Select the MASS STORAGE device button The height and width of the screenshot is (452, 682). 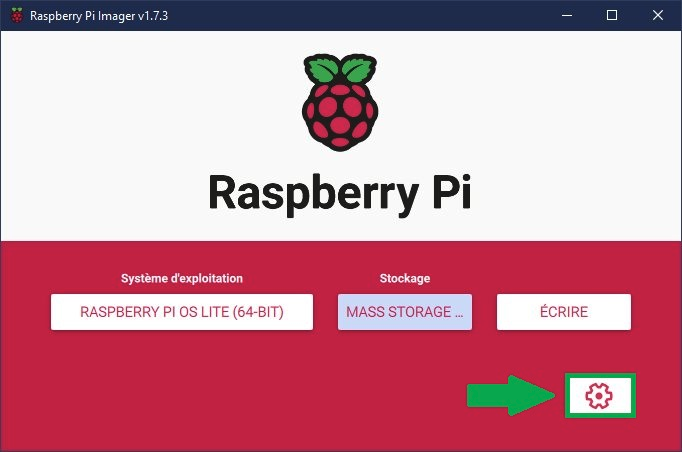coord(405,312)
